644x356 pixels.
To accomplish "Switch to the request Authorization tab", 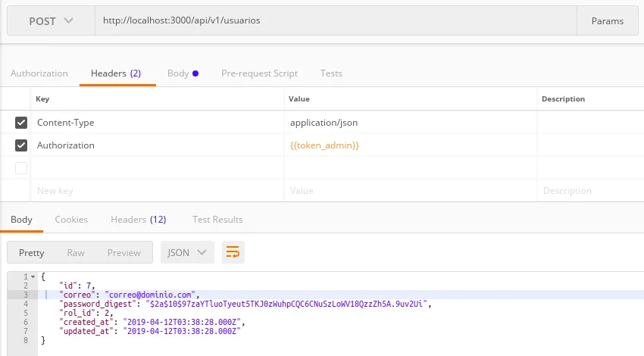I will tap(39, 73).
